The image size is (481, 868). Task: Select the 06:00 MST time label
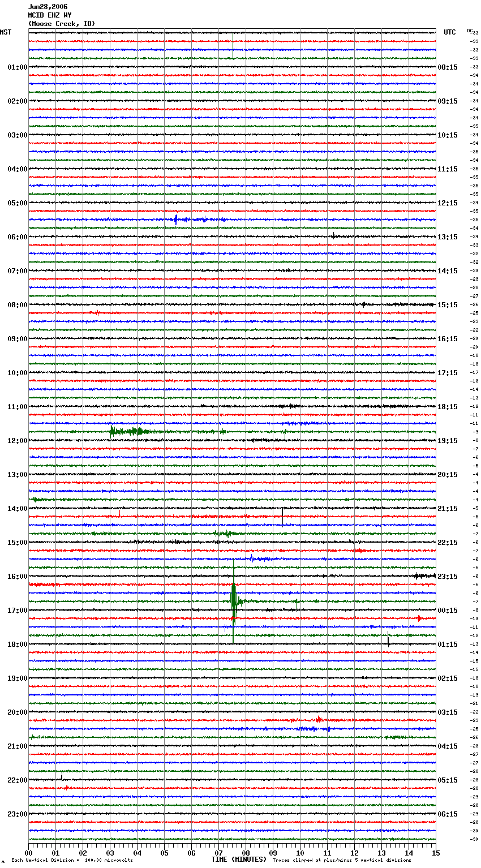point(18,237)
